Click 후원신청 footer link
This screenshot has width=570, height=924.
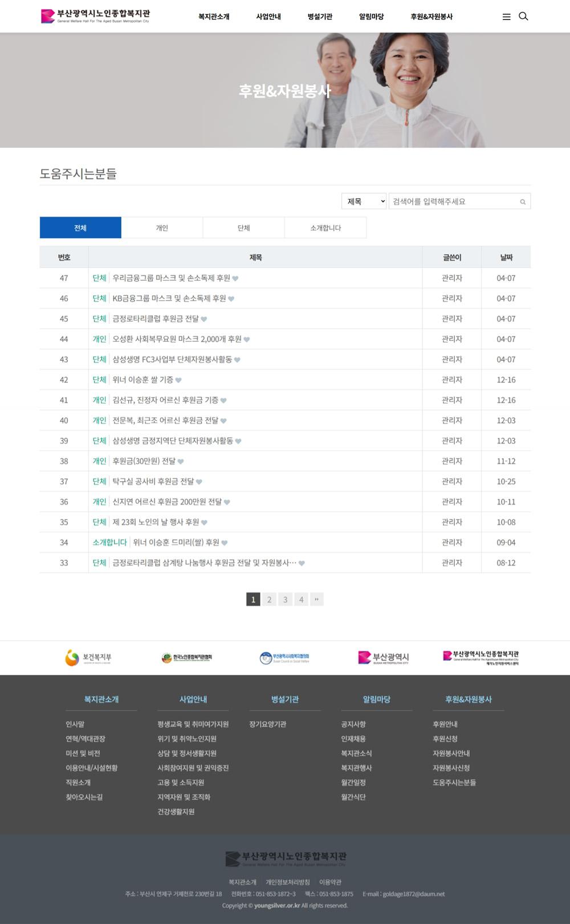(445, 739)
